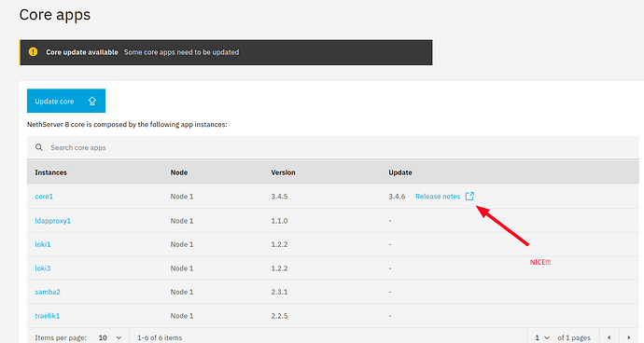
Task: Click the 'Core update available' banner title
Action: [82, 52]
